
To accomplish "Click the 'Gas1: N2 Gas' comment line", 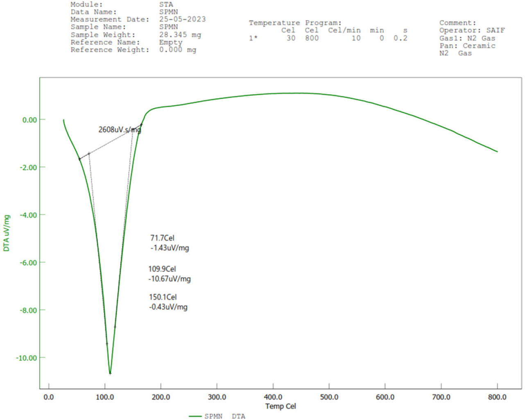I will (467, 38).
